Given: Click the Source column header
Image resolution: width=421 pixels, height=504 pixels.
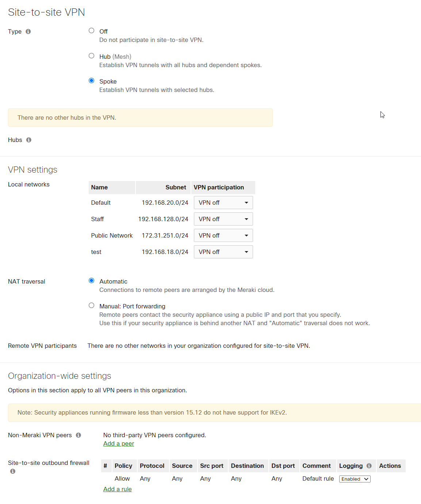Looking at the screenshot, I should [183, 466].
